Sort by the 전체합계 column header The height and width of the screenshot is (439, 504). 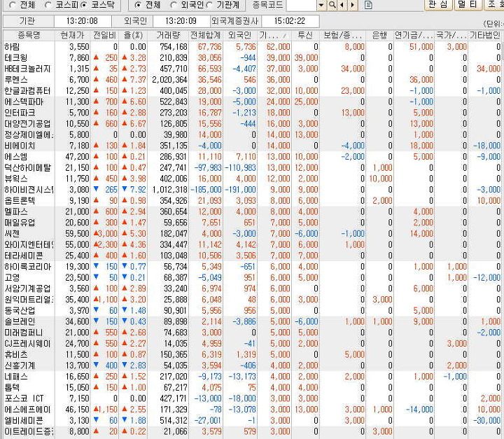(x=206, y=35)
